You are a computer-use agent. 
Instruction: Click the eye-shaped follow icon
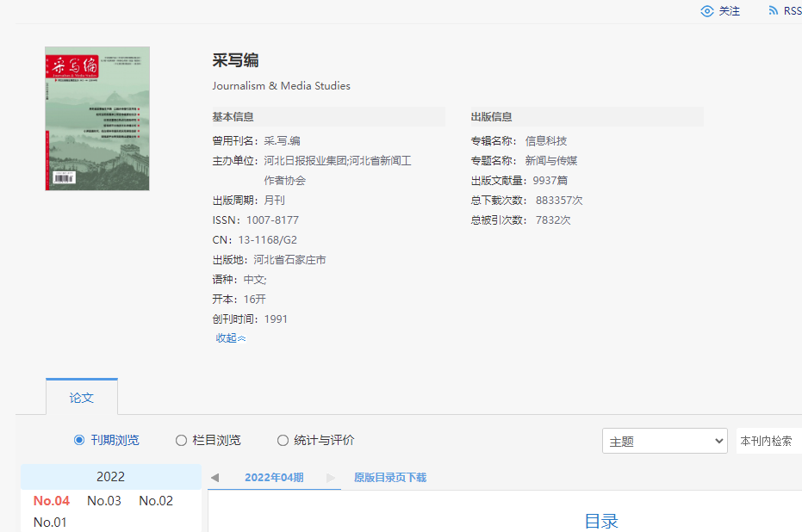tap(707, 11)
